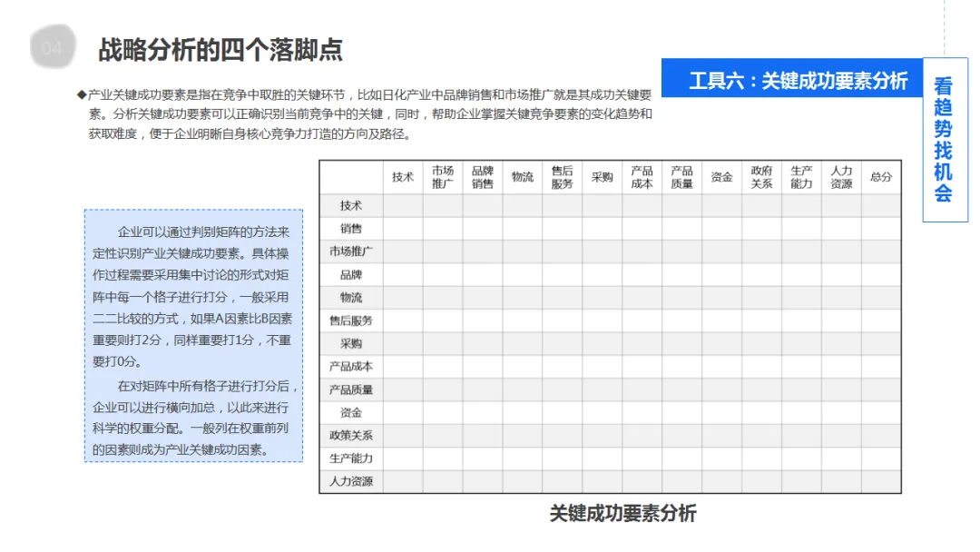Click the 市场推广 column header

[x=443, y=178]
